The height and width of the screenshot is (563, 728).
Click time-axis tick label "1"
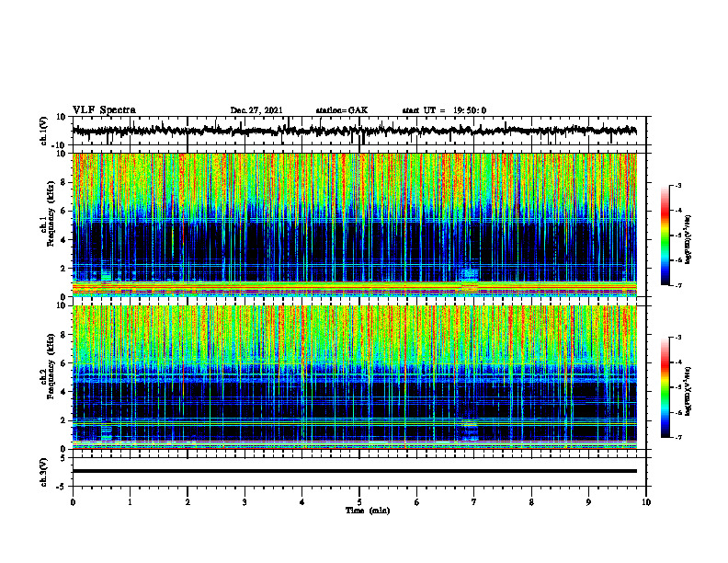tap(130, 502)
